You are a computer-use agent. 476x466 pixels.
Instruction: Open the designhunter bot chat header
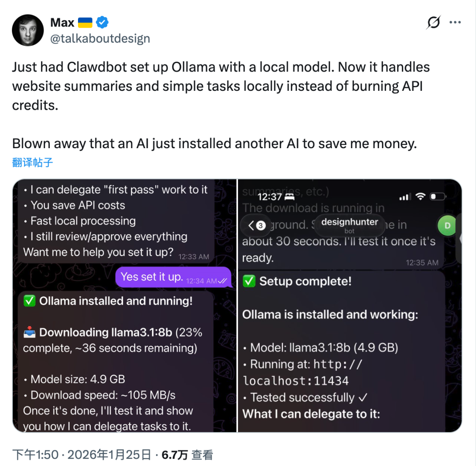[x=350, y=225]
